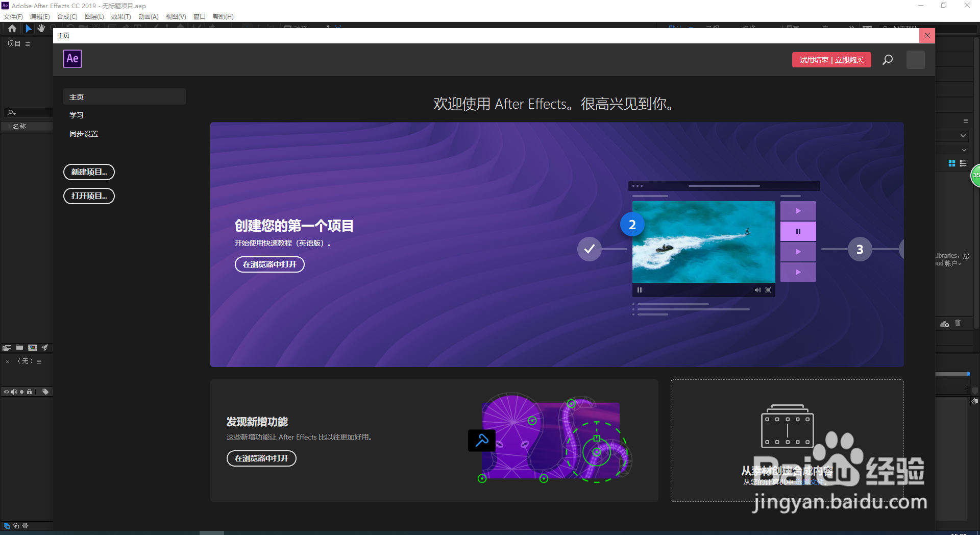
Task: Click the blue timeline zoom slider handle
Action: tap(969, 374)
